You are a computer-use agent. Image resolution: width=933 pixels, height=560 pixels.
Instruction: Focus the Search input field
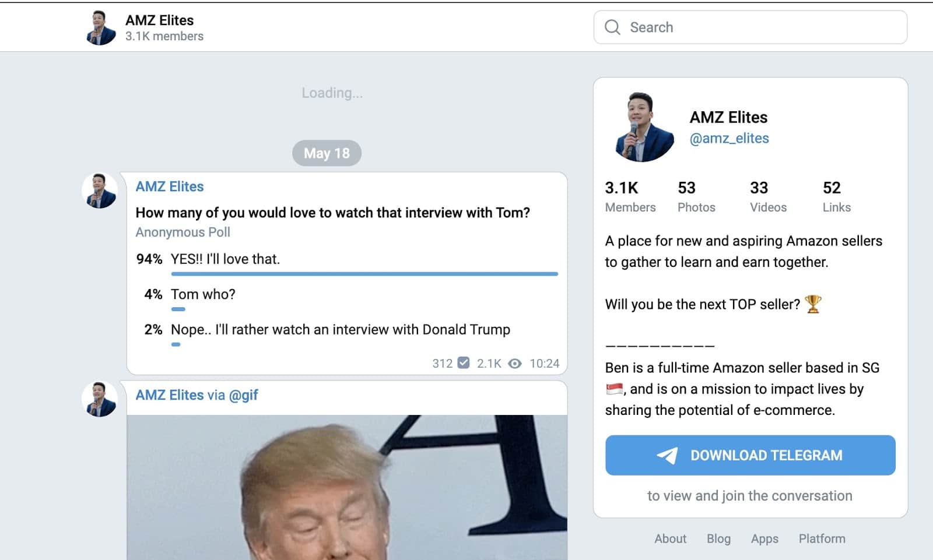[750, 27]
